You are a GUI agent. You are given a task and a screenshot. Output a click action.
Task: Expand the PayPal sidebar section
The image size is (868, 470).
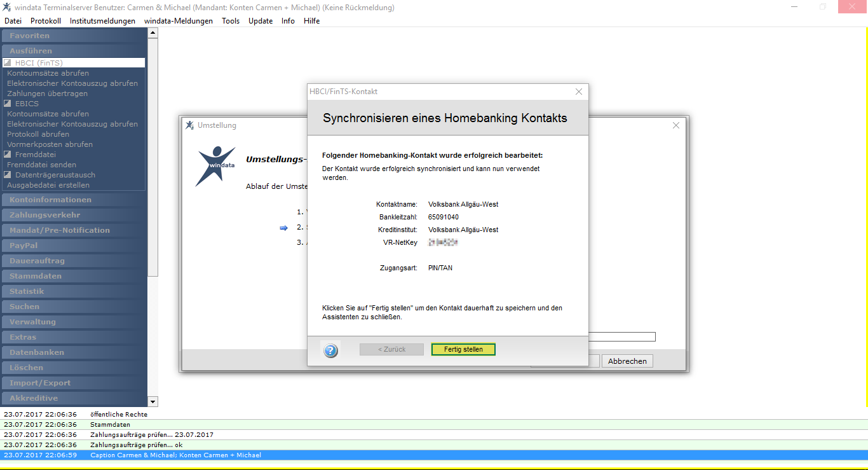coord(74,245)
